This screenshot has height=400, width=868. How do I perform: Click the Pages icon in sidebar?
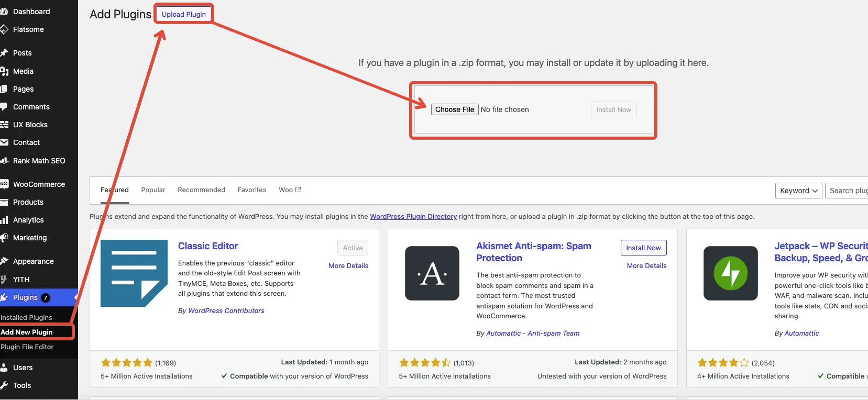coord(4,89)
